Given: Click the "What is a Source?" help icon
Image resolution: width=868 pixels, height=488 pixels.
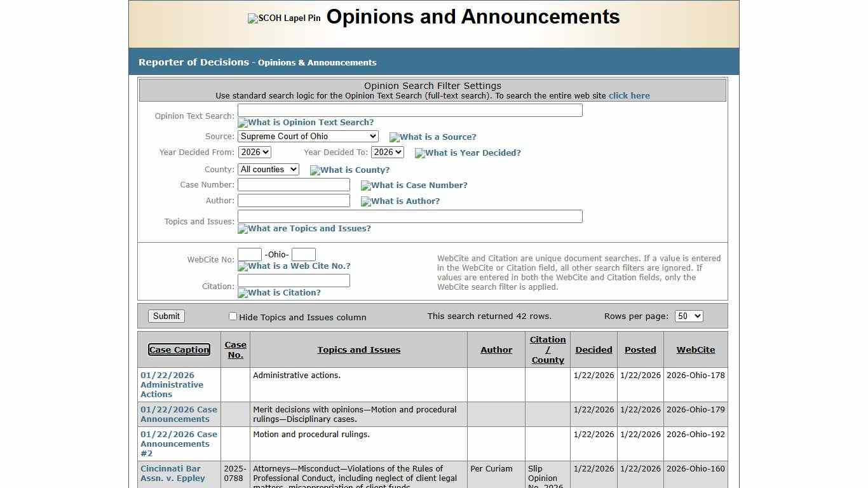Looking at the screenshot, I should click(x=433, y=137).
